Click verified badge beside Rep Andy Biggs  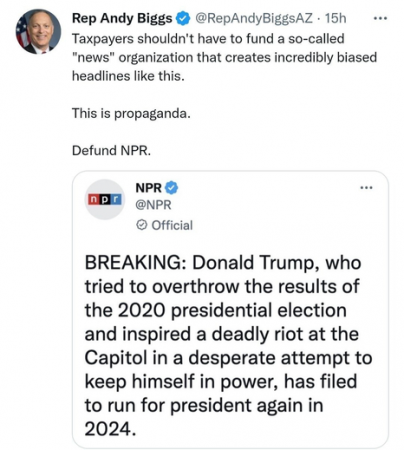click(183, 18)
